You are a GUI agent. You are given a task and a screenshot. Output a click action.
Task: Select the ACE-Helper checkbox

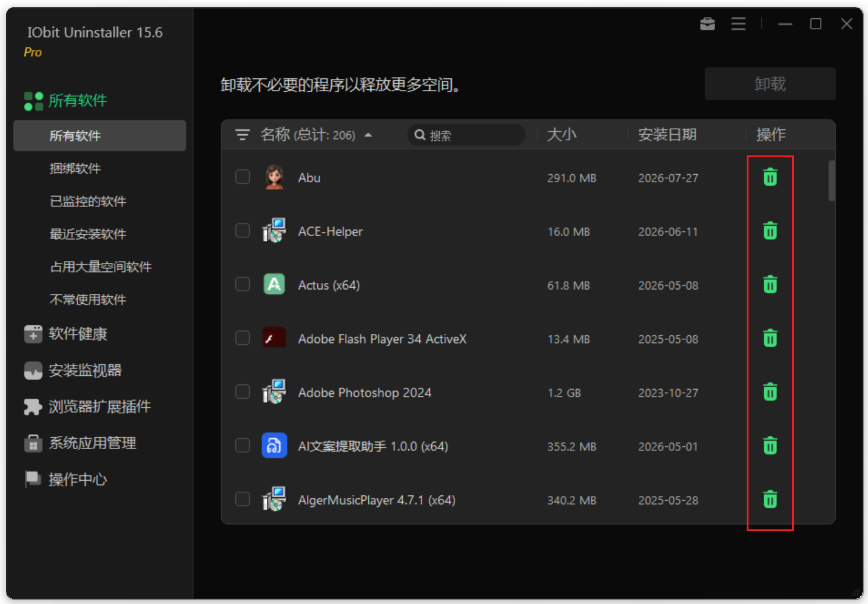click(x=243, y=231)
